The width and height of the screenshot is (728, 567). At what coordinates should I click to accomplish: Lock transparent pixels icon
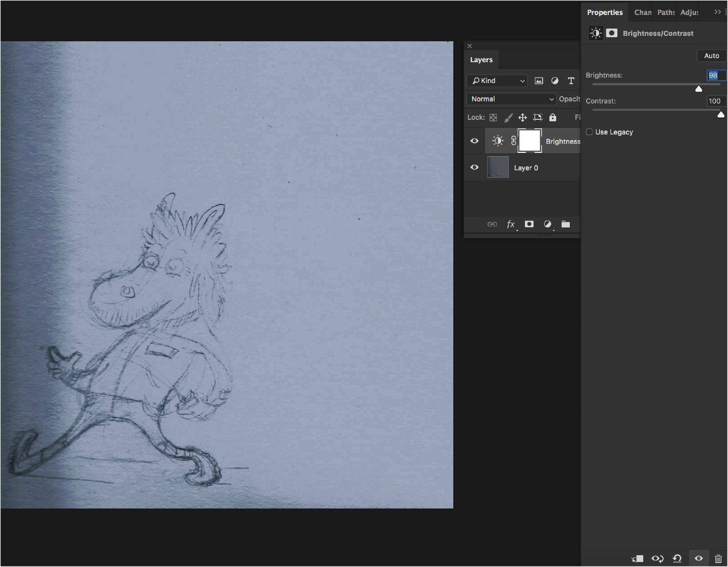493,117
